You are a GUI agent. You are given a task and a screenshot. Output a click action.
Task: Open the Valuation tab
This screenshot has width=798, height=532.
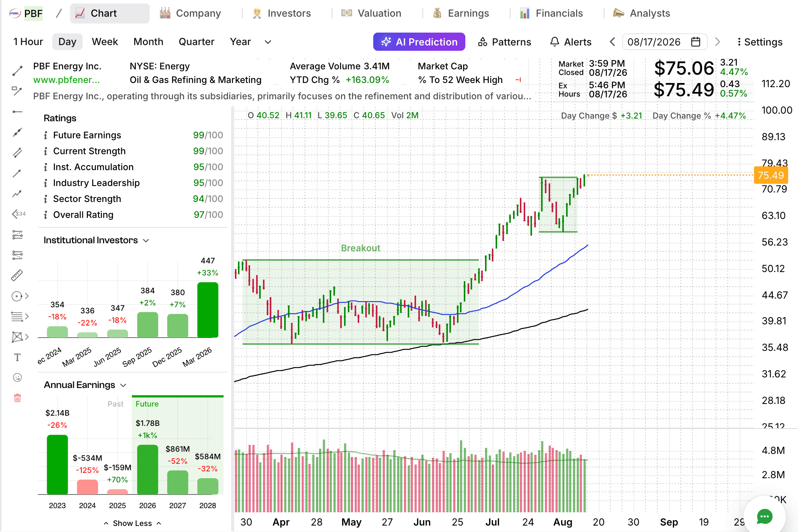click(x=371, y=13)
